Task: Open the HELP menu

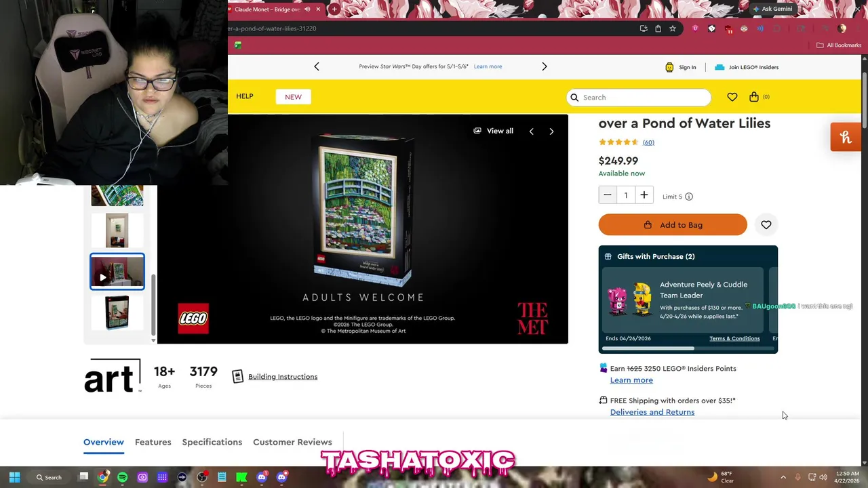Action: coord(245,96)
